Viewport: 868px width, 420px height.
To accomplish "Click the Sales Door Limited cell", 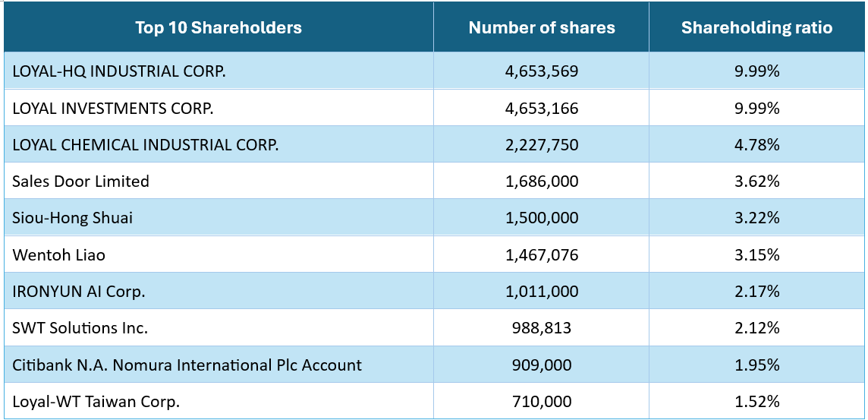I will click(x=81, y=182).
